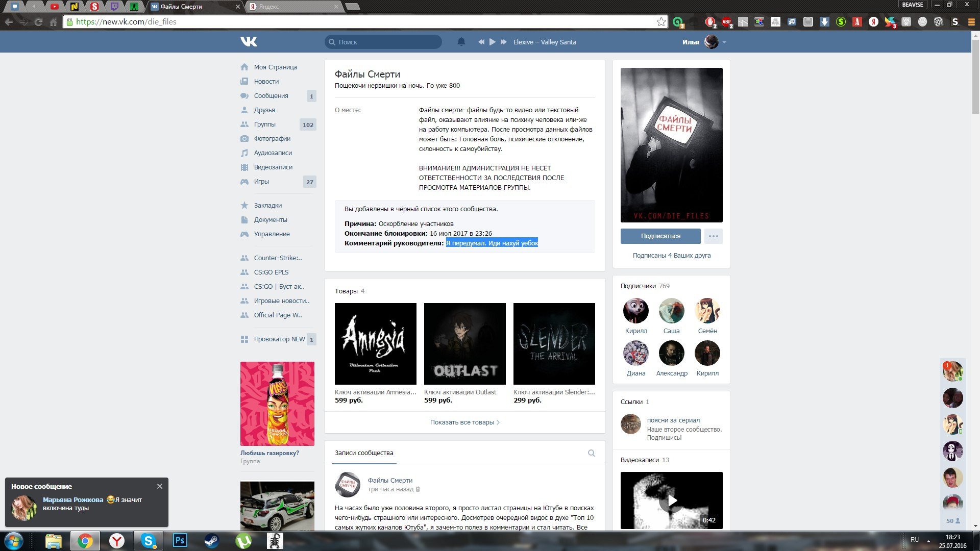980x551 pixels.
Task: Open the notifications bell
Action: click(x=461, y=42)
